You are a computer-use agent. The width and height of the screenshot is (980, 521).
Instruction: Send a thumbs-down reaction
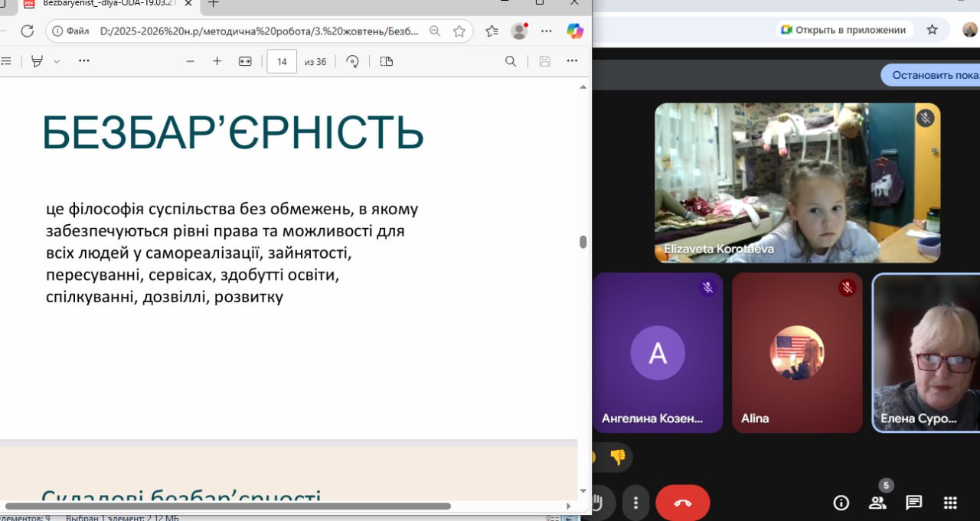point(617,458)
